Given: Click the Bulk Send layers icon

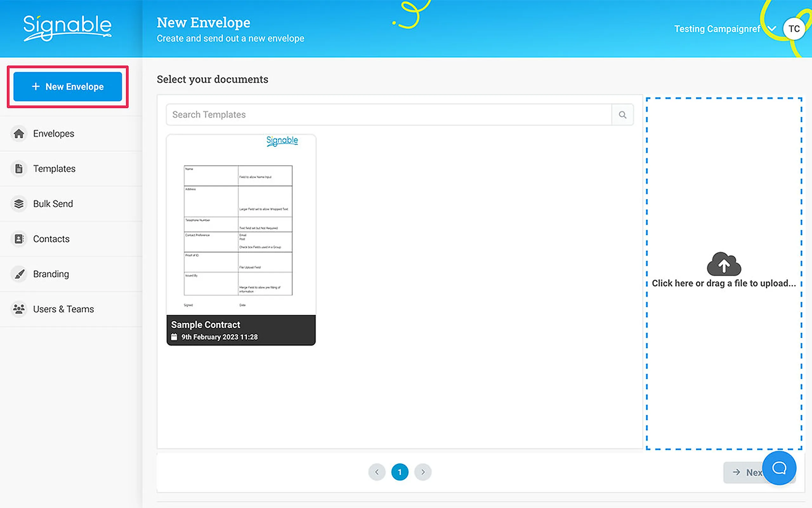Looking at the screenshot, I should pyautogui.click(x=19, y=204).
